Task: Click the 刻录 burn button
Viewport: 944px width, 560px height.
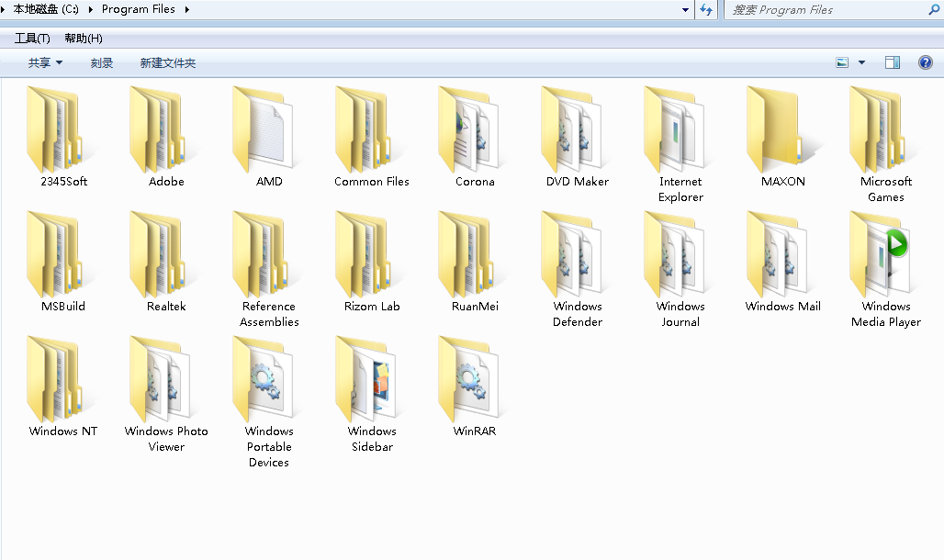Action: 102,62
